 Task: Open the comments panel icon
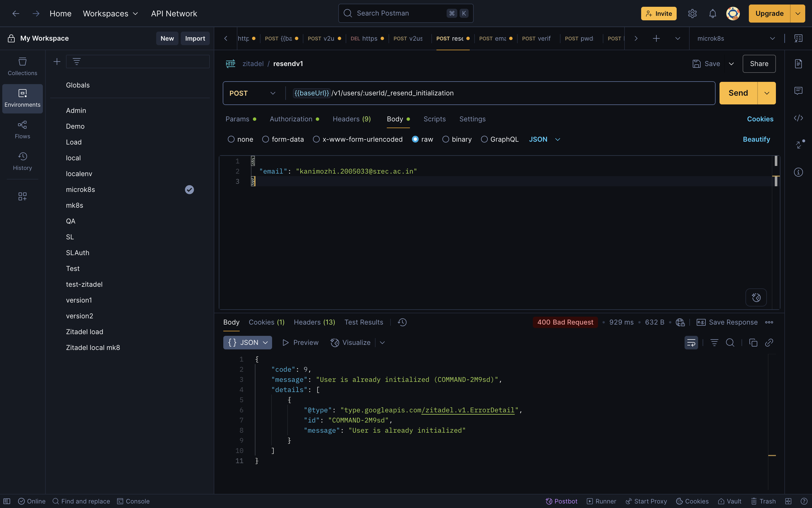click(798, 91)
